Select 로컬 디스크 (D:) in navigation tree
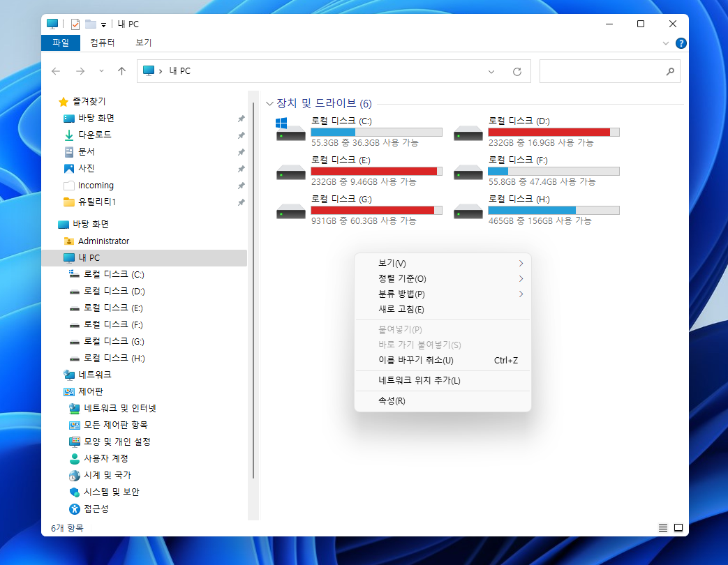 click(114, 292)
